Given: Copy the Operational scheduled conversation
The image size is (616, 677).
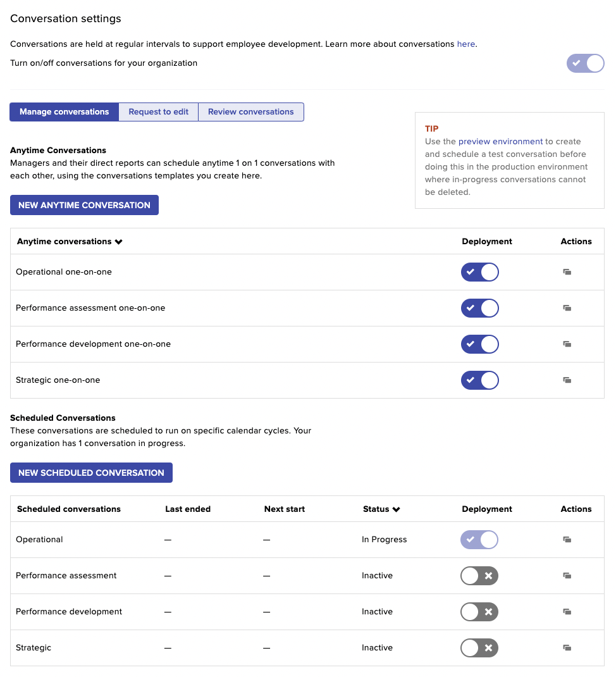Looking at the screenshot, I should coord(567,540).
